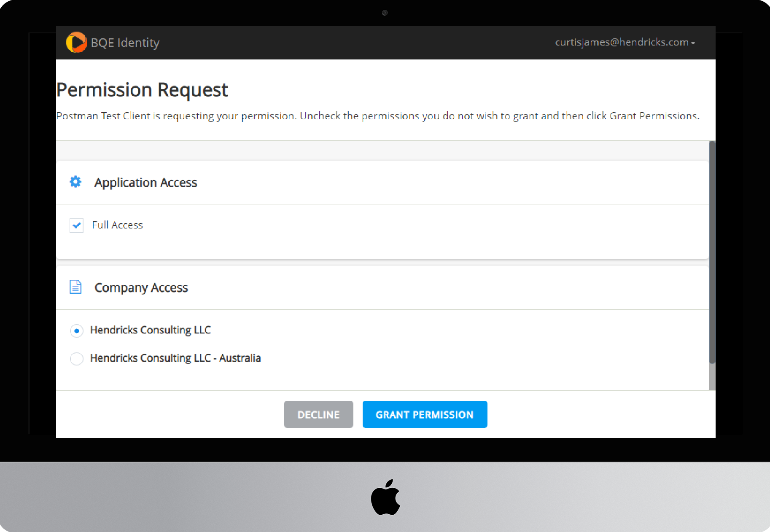Uncheck the Full Access checkbox
The image size is (770, 532).
pyautogui.click(x=76, y=226)
